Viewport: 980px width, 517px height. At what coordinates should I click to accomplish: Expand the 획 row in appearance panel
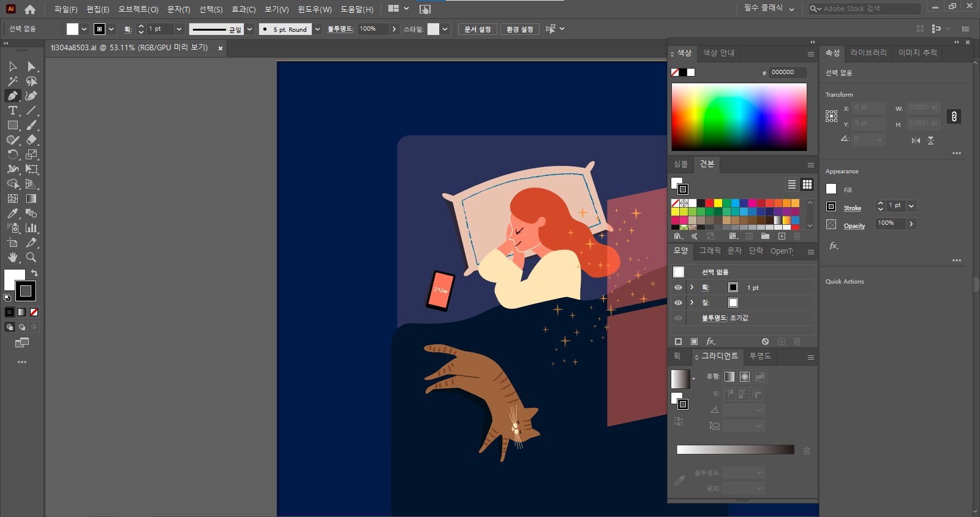[692, 287]
